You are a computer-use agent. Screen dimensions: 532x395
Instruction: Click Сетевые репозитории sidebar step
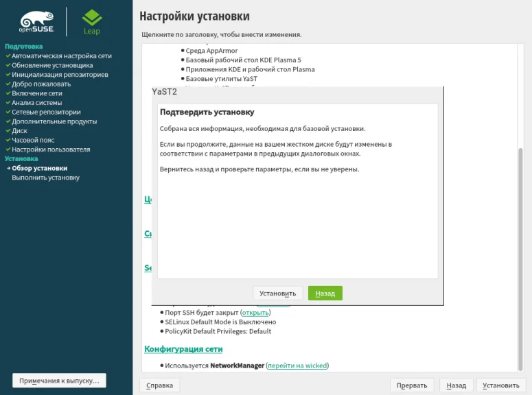pos(46,112)
